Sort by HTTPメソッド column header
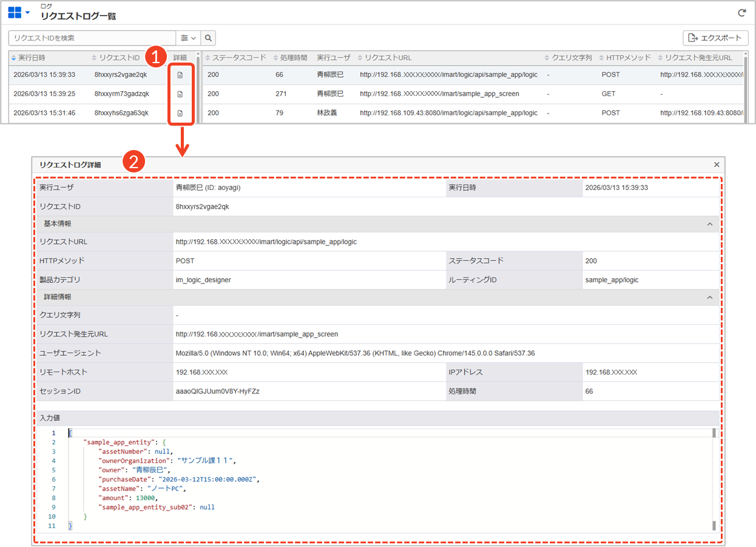Image resolution: width=756 pixels, height=547 pixels. (628, 58)
